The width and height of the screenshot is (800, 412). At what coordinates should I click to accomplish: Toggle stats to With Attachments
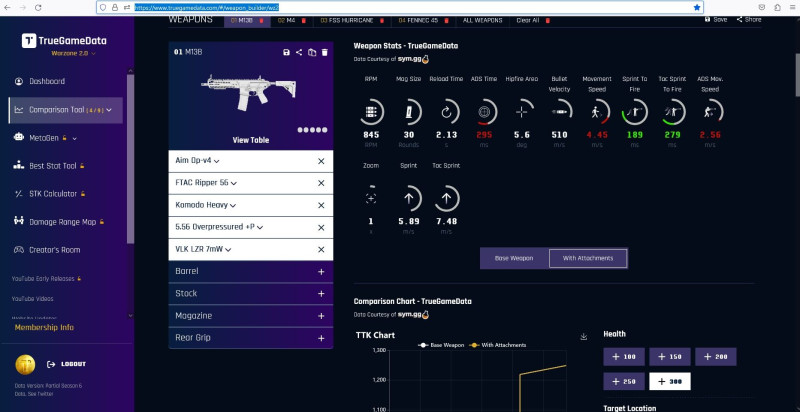coord(588,259)
